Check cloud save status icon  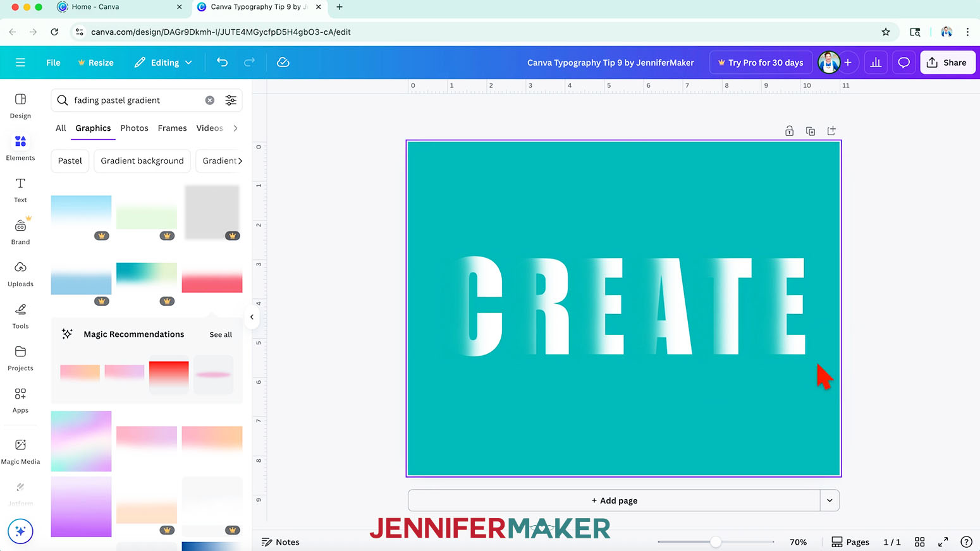tap(283, 62)
